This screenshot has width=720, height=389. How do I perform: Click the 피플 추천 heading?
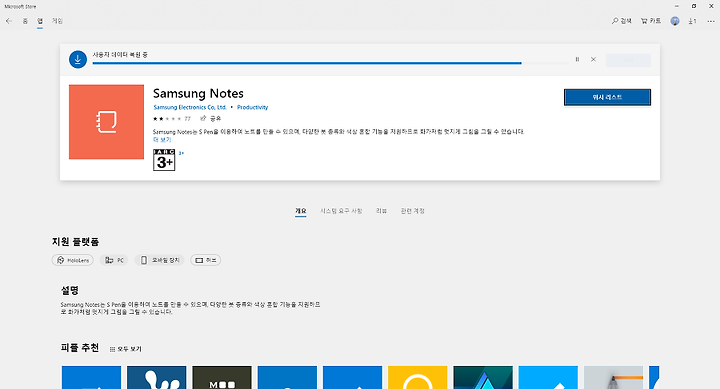pyautogui.click(x=80, y=348)
